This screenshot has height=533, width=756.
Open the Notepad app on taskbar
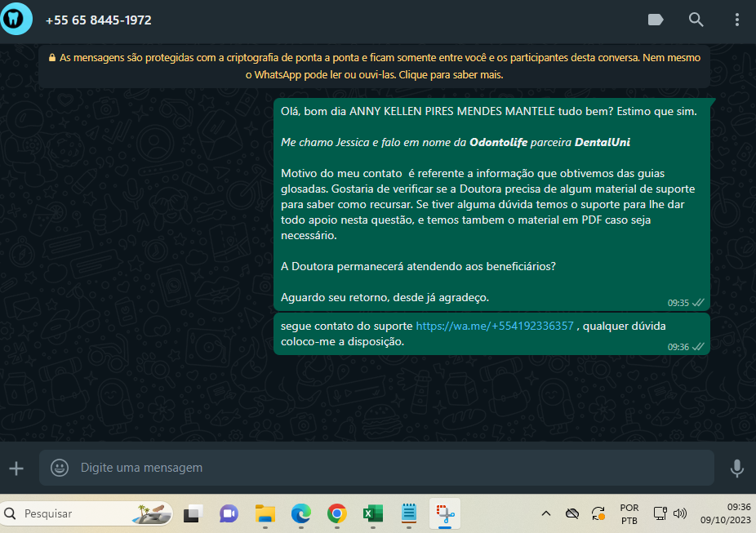[x=409, y=513]
